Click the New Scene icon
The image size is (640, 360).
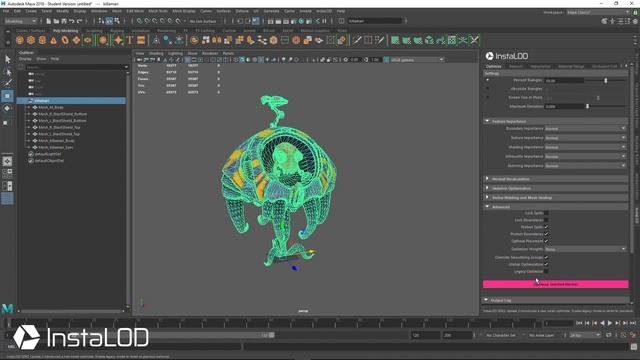49,21
